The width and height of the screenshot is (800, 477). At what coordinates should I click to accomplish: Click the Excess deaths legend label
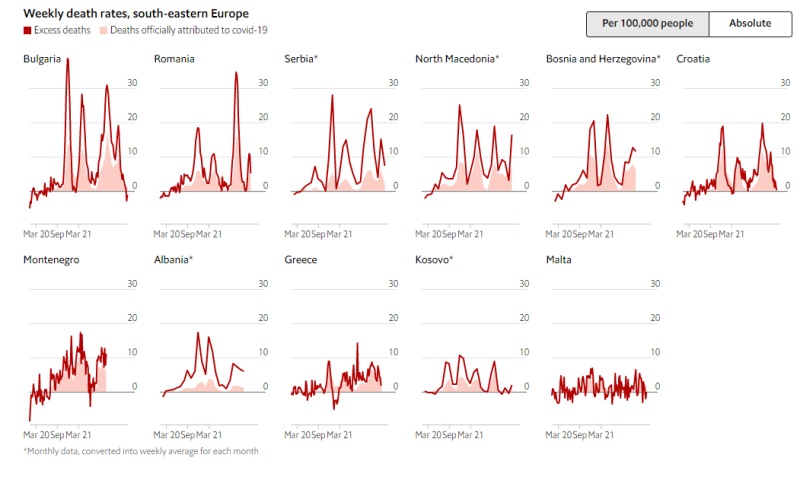(61, 31)
